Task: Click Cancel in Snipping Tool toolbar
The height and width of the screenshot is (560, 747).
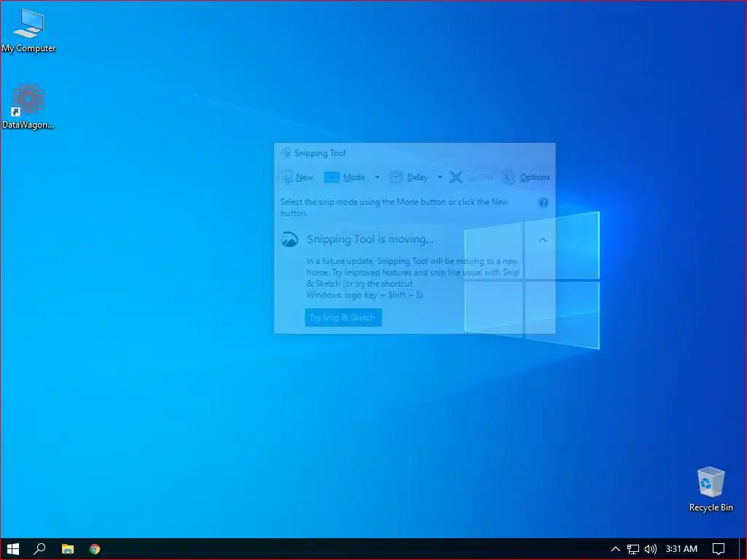Action: [x=471, y=177]
